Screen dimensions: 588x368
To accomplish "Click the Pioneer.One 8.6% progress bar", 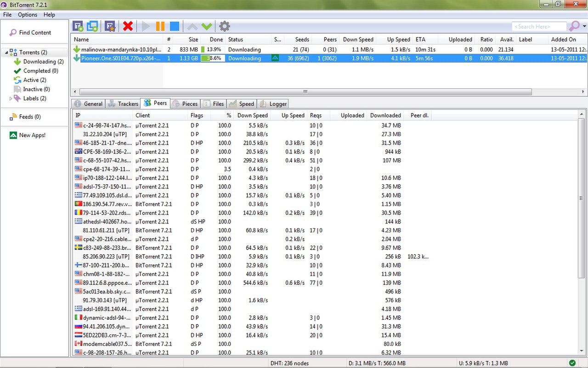I will click(212, 58).
